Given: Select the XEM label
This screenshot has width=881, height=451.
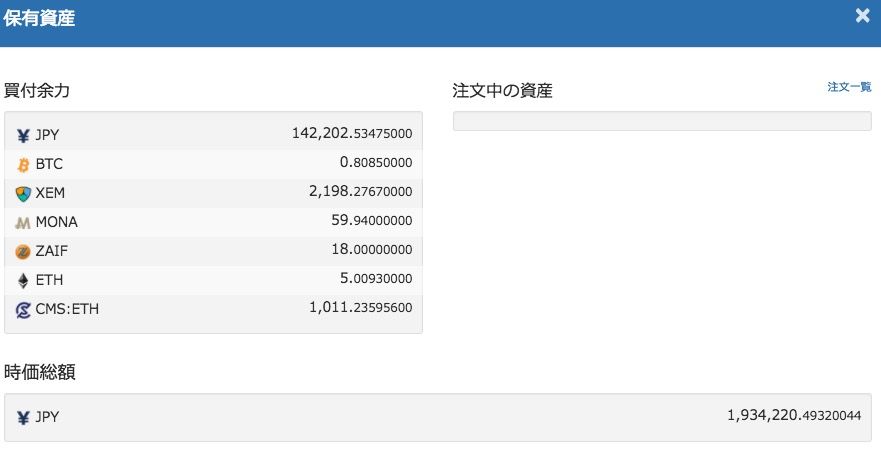Looking at the screenshot, I should point(50,193).
